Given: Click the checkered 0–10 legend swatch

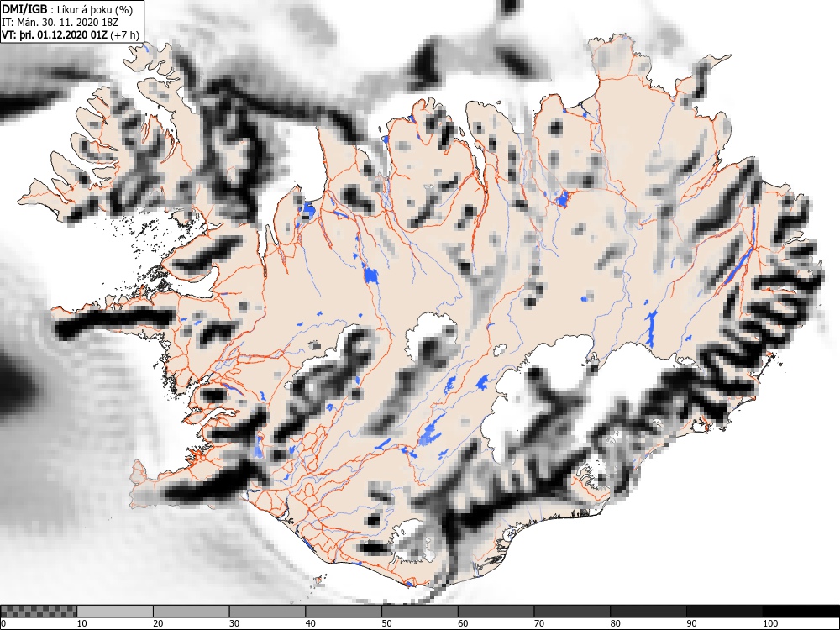Looking at the screenshot, I should click(x=39, y=612).
